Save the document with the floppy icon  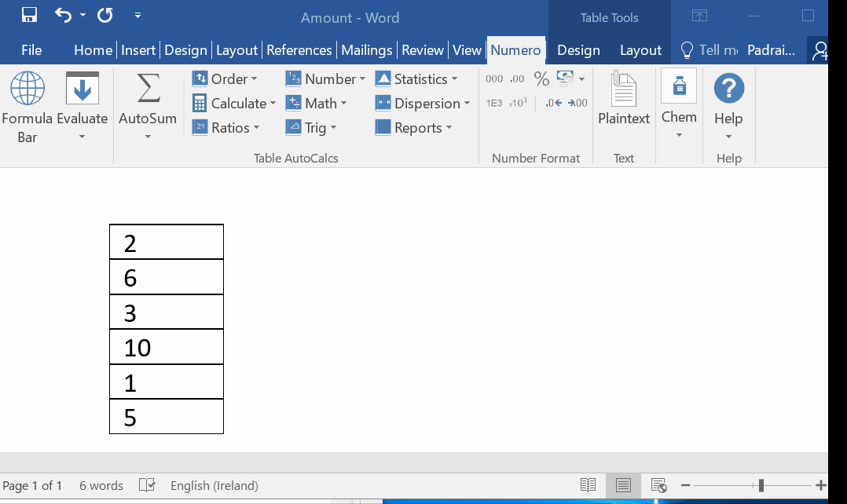pyautogui.click(x=29, y=15)
